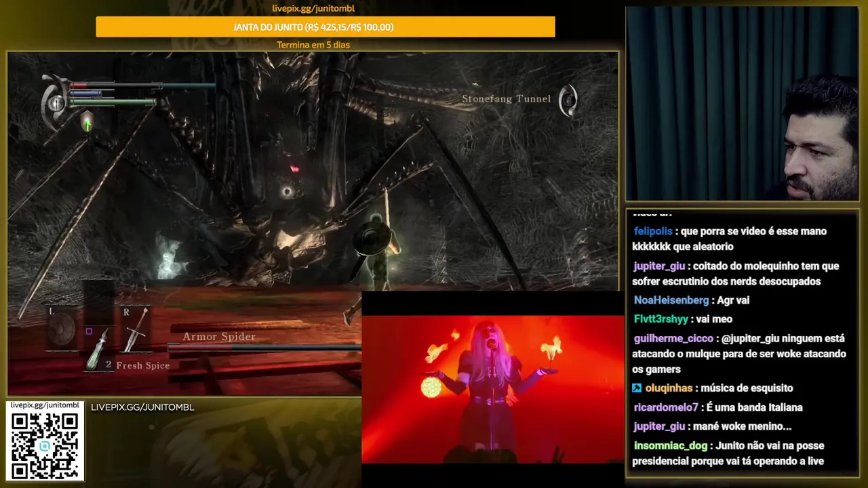This screenshot has width=868, height=488.
Task: Click the NoaHeisenberg username in chat
Action: coord(671,300)
